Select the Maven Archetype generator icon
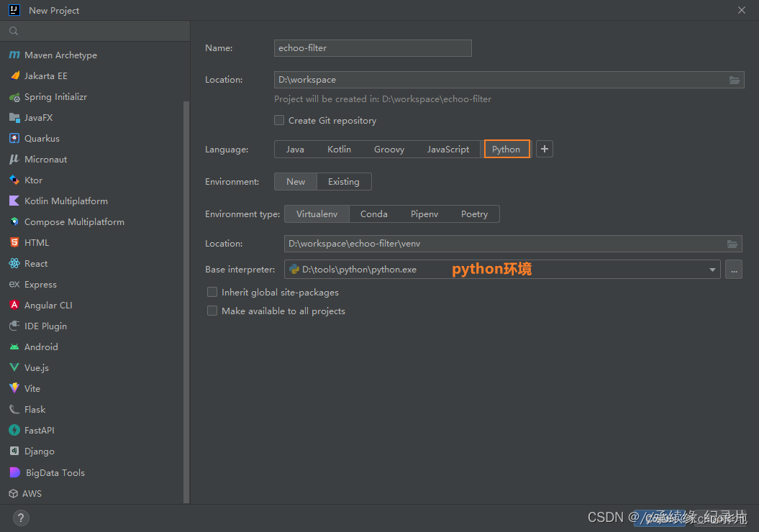Screen dimensions: 759x532 pyautogui.click(x=14, y=55)
